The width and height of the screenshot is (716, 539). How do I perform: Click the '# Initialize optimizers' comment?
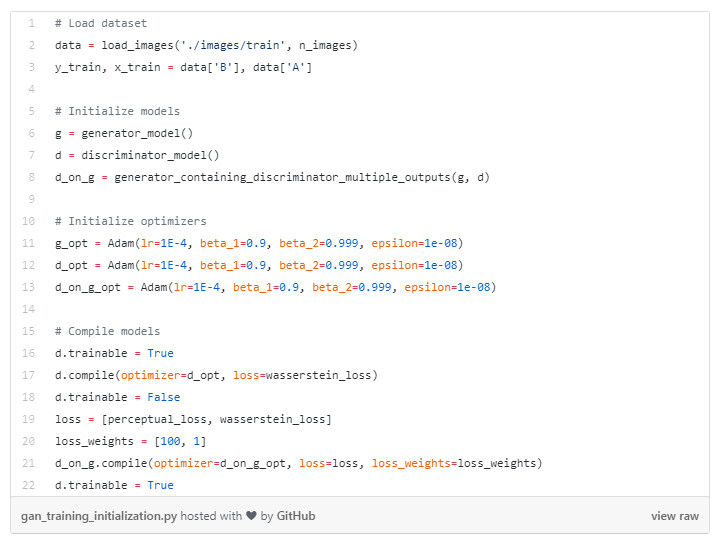pyautogui.click(x=130, y=221)
